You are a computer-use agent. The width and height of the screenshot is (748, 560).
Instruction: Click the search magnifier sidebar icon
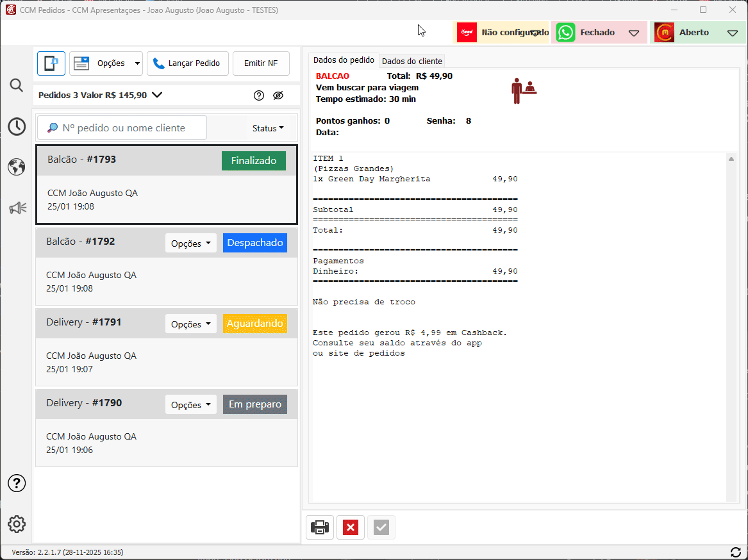click(17, 86)
